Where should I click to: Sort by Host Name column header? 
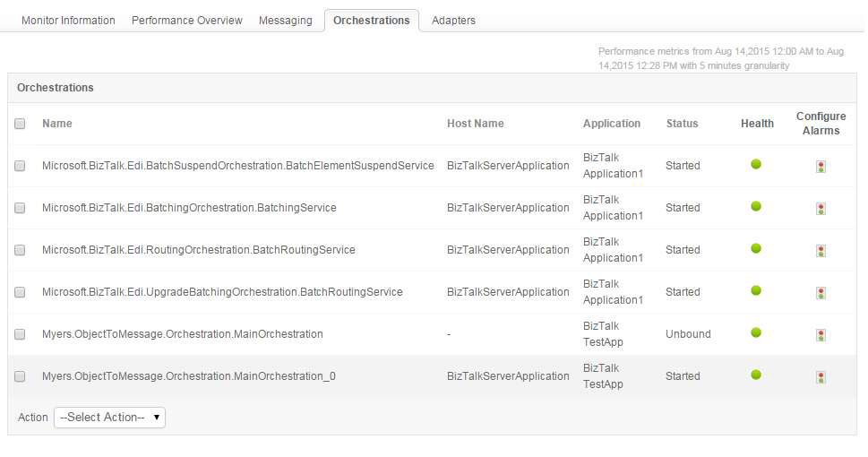(475, 124)
